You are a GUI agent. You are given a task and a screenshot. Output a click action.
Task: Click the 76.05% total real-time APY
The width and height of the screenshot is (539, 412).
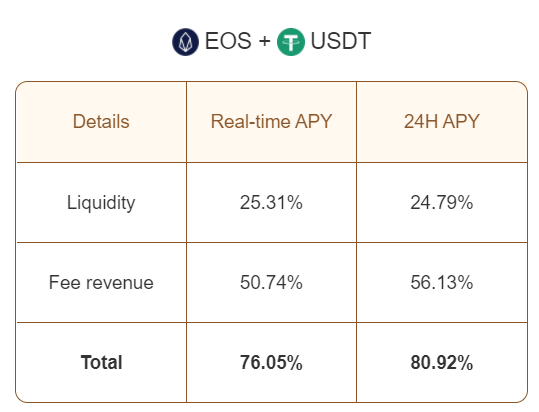pos(271,363)
